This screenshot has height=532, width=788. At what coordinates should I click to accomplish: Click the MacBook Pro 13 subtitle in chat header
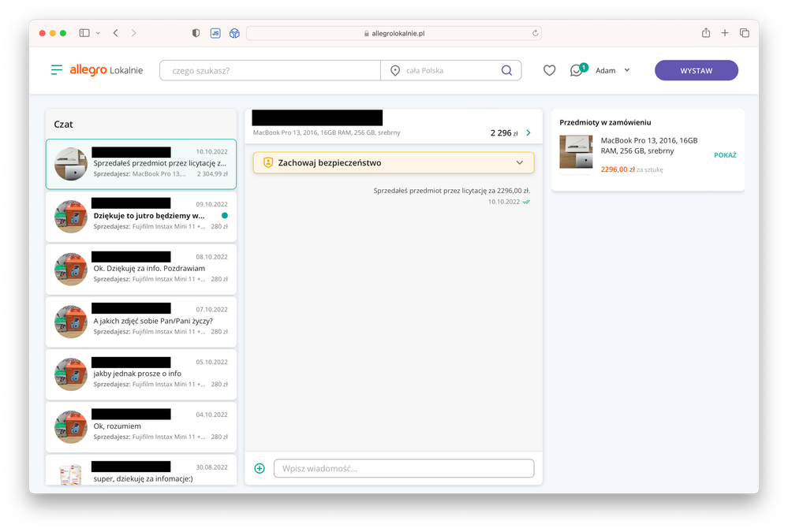tap(327, 132)
